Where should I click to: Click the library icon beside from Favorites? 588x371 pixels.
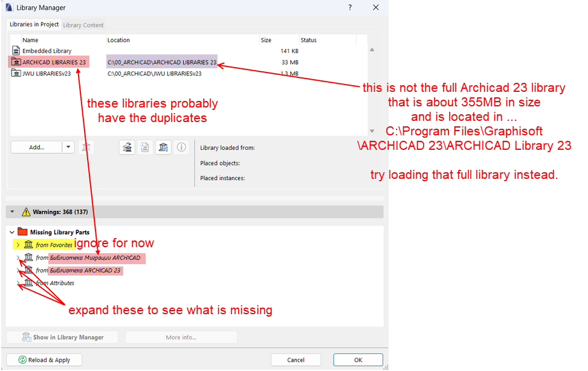pyautogui.click(x=28, y=245)
